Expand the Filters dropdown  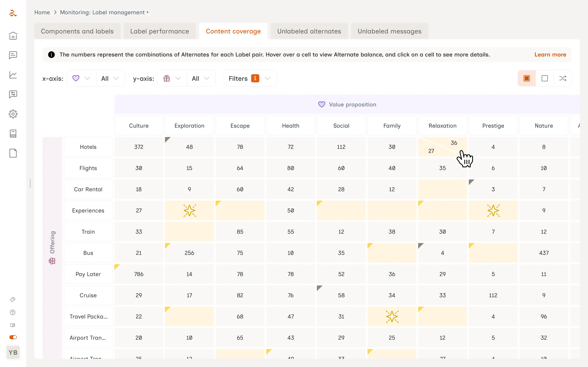(249, 78)
